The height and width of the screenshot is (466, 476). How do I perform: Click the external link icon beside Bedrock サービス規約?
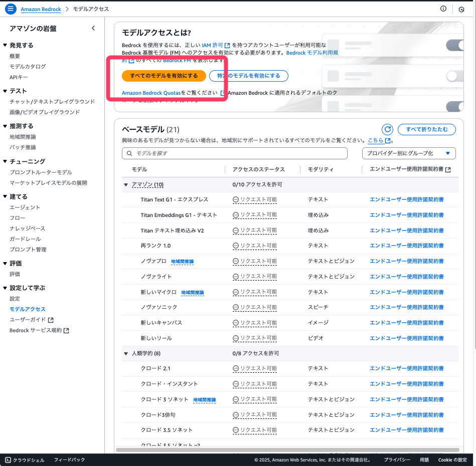click(66, 331)
